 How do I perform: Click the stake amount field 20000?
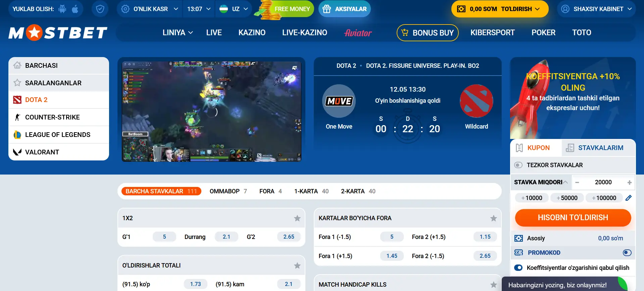pos(603,182)
